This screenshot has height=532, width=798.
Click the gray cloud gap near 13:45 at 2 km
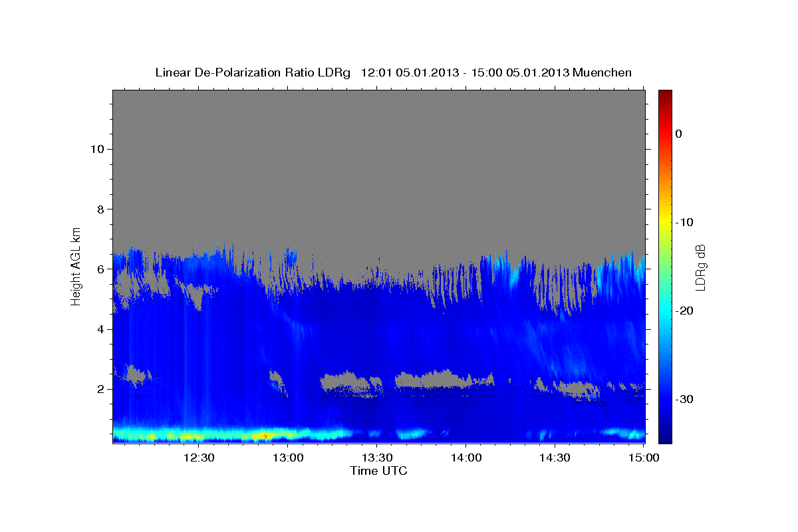(434, 380)
